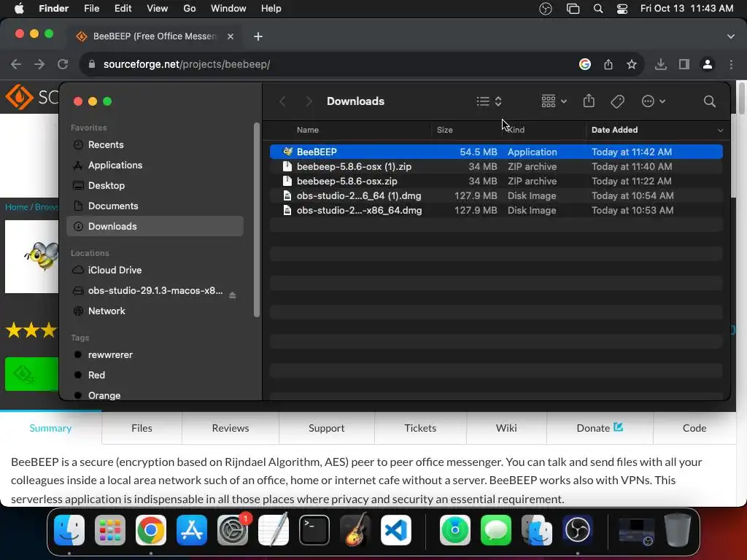The image size is (747, 560).
Task: Open the list view switcher dropdown
Action: point(489,101)
